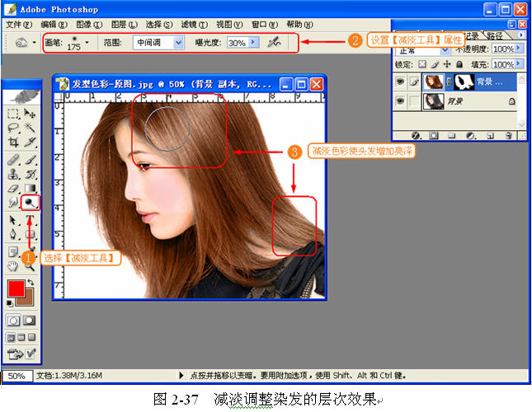Click the add layer mask icon
This screenshot has height=412, width=532.
coord(433,134)
